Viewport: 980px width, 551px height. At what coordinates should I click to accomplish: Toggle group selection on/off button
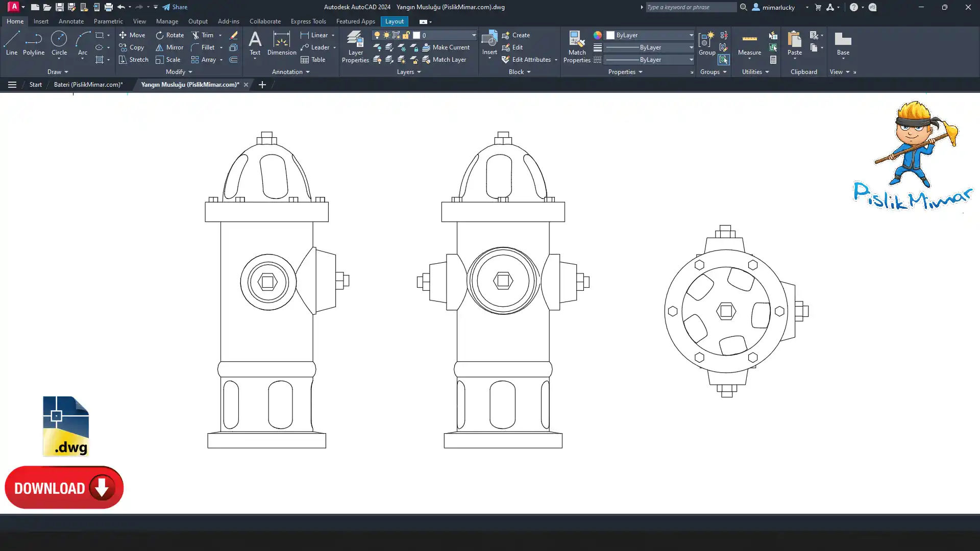(x=723, y=60)
